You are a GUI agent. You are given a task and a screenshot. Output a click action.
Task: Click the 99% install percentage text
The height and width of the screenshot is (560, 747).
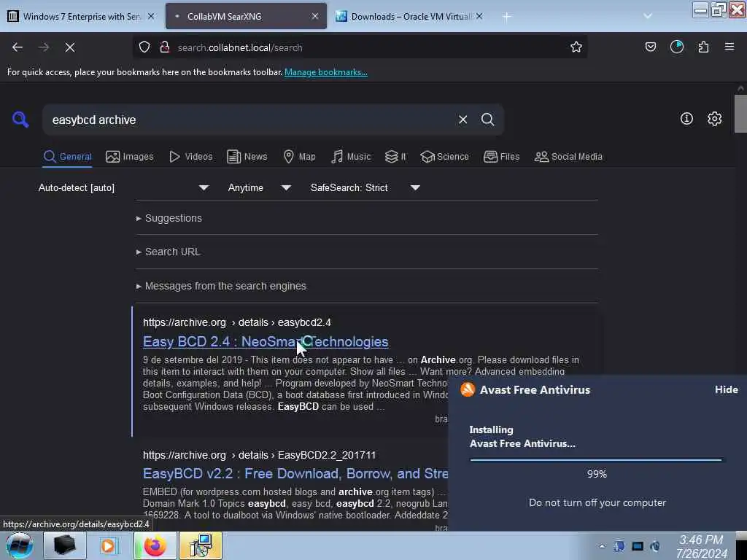click(x=597, y=474)
